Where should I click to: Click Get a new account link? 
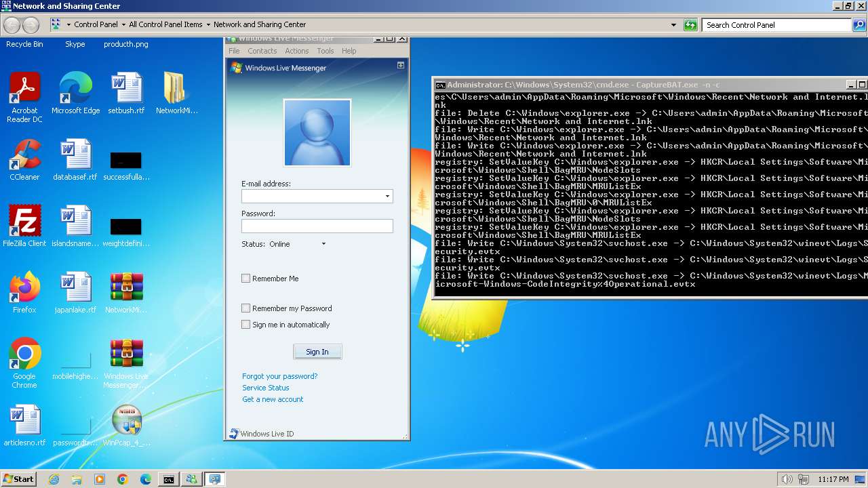273,399
